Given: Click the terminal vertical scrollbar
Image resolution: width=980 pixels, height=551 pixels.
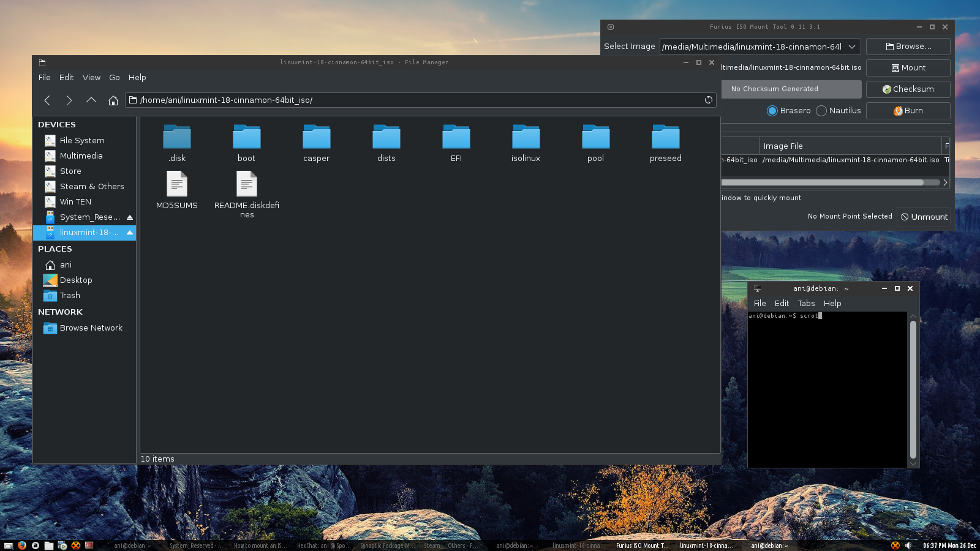Looking at the screenshot, I should (913, 389).
